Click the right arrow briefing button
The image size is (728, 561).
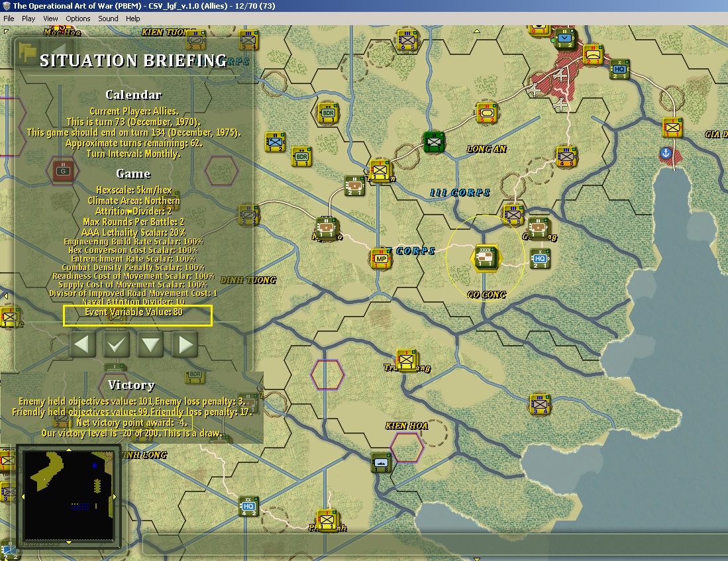[185, 344]
